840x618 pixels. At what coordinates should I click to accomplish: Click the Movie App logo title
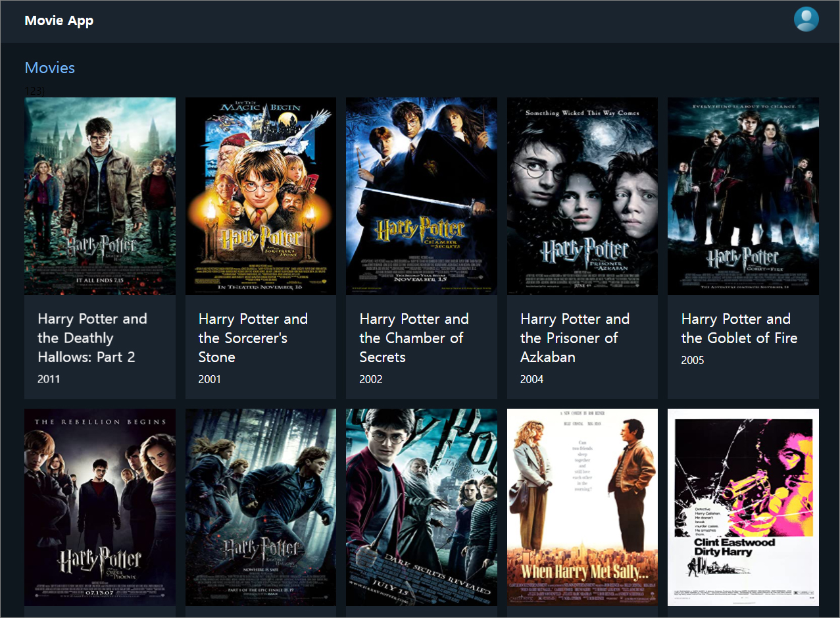(x=59, y=20)
